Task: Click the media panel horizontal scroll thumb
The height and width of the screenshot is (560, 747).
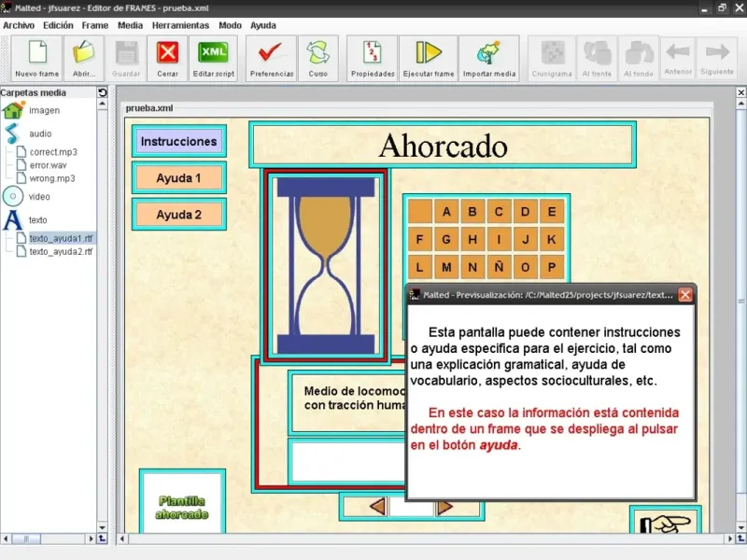Action: 26,539
